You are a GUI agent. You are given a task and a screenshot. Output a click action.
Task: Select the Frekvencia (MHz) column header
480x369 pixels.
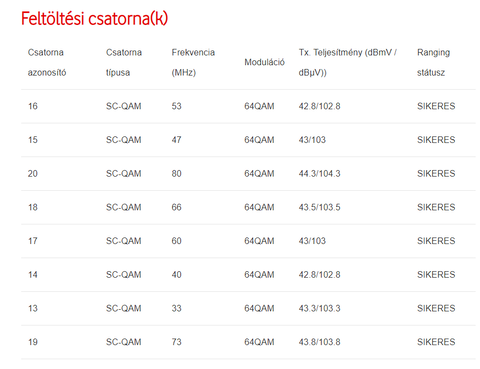click(193, 62)
